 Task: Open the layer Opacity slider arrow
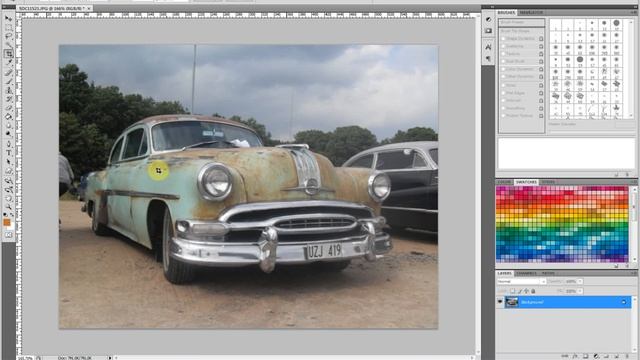click(580, 282)
